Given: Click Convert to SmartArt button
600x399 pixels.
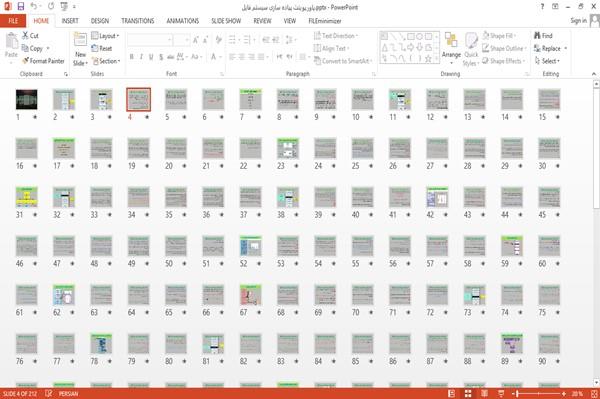Looking at the screenshot, I should tap(342, 61).
